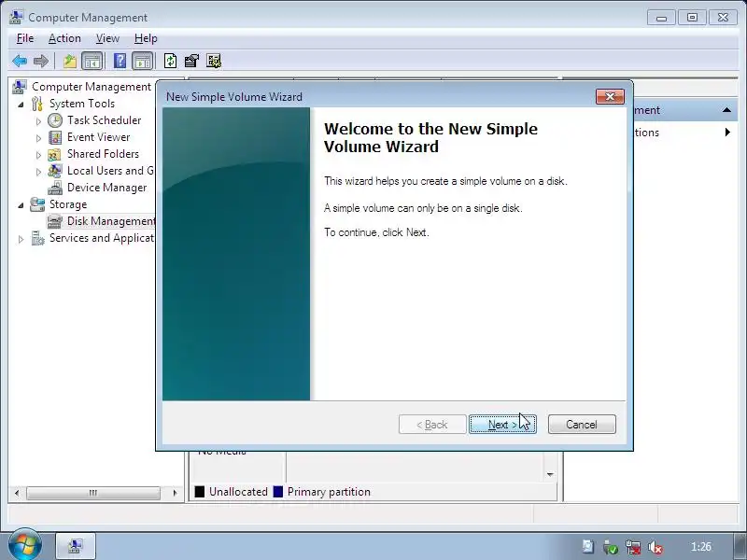The width and height of the screenshot is (747, 560).
Task: Select Device Manager label in tree
Action: click(106, 188)
